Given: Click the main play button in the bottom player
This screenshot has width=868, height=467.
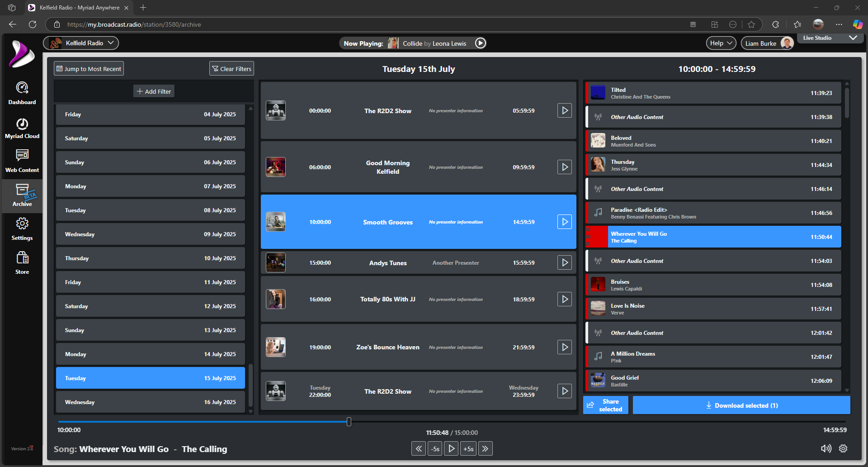Looking at the screenshot, I should 451,448.
